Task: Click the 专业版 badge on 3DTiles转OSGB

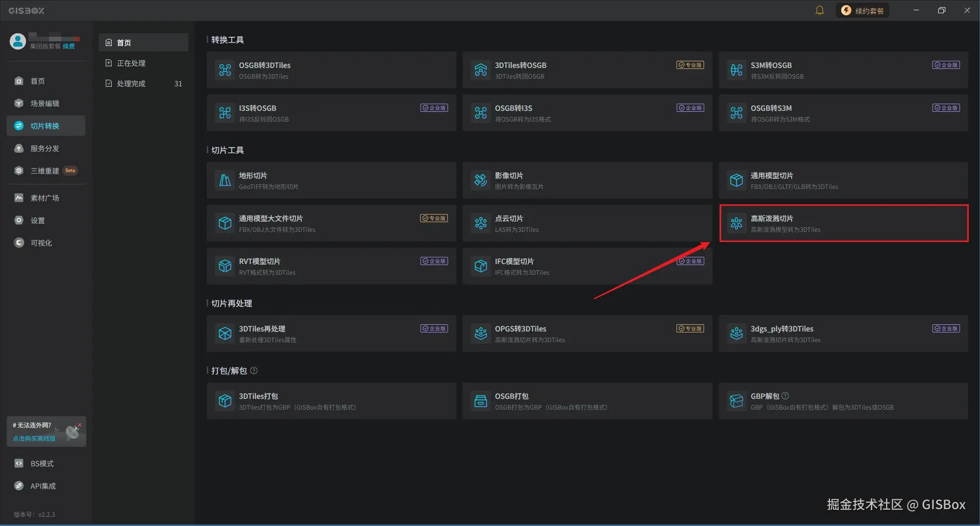Action: pyautogui.click(x=690, y=65)
